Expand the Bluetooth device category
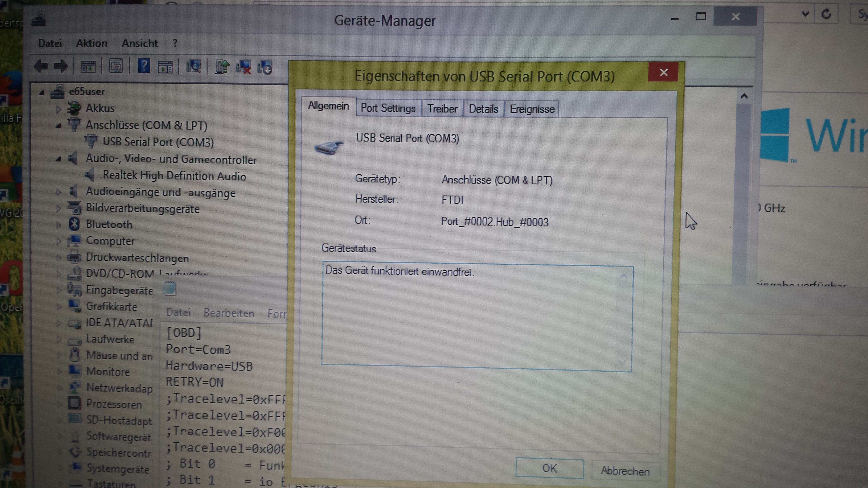868x488 pixels. point(58,225)
